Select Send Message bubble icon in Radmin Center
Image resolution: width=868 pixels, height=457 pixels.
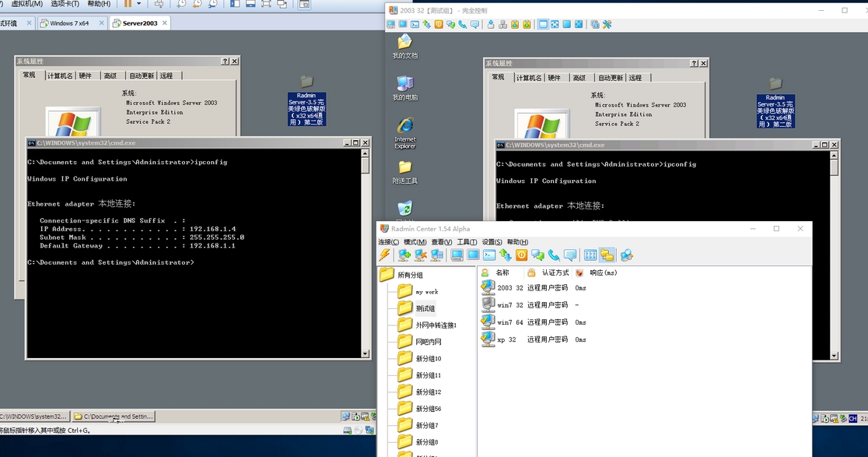pyautogui.click(x=570, y=255)
